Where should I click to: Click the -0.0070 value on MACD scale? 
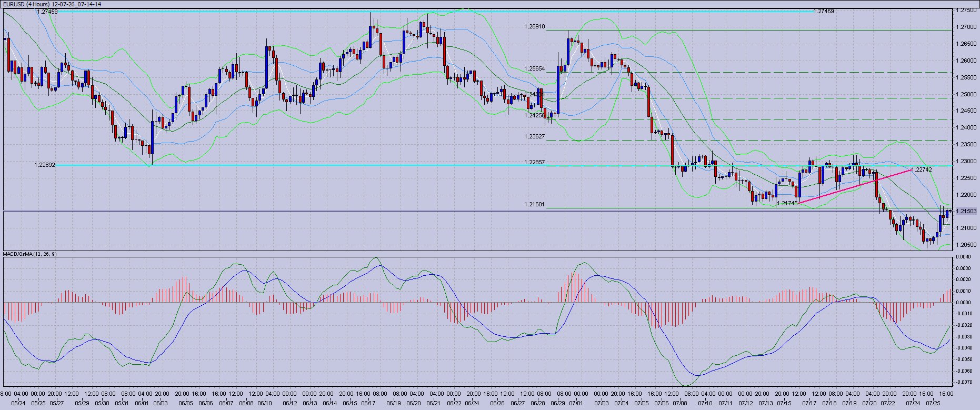point(964,382)
